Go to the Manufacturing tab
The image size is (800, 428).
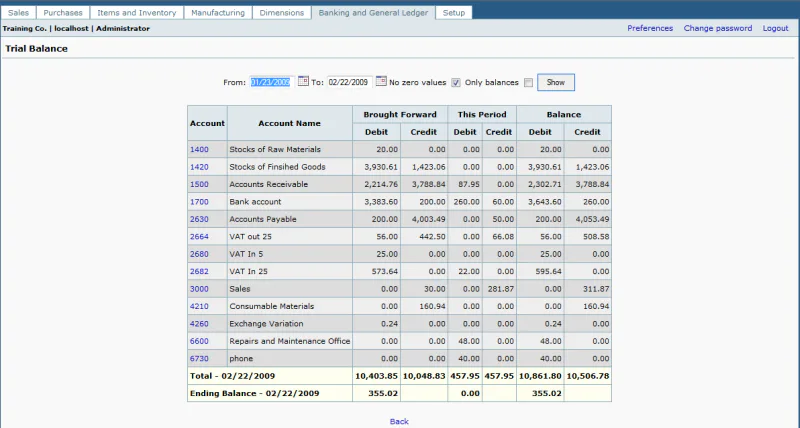coord(218,12)
